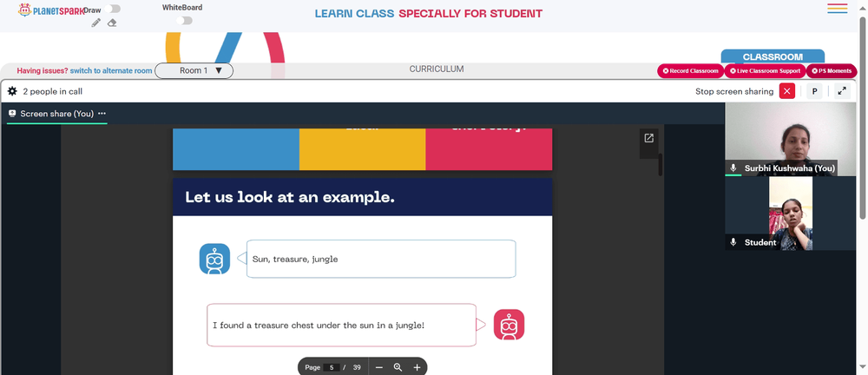Viewport: 868px width, 375px height.
Task: Click the magnifier zoom icon in page toolbar
Action: 398,367
